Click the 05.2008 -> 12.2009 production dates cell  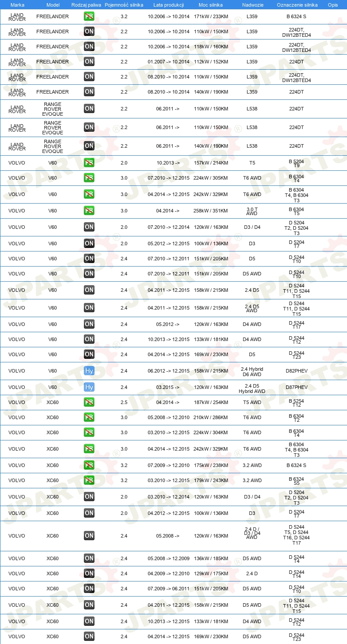[x=169, y=558]
